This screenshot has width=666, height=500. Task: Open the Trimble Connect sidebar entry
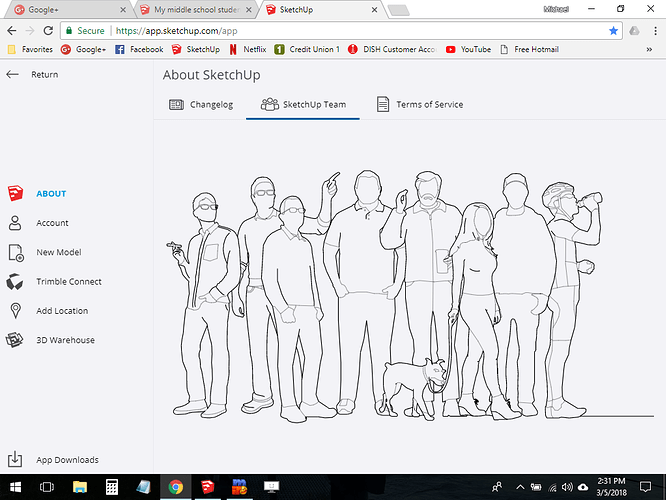(x=69, y=282)
